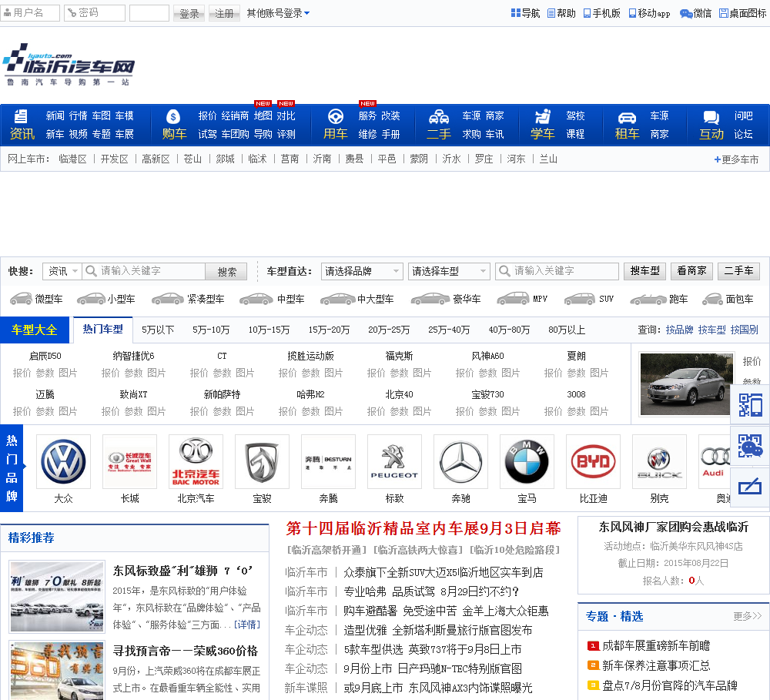Screen dimensions: 770x700
Task: Open the 二手 used cars section
Action: 439,125
